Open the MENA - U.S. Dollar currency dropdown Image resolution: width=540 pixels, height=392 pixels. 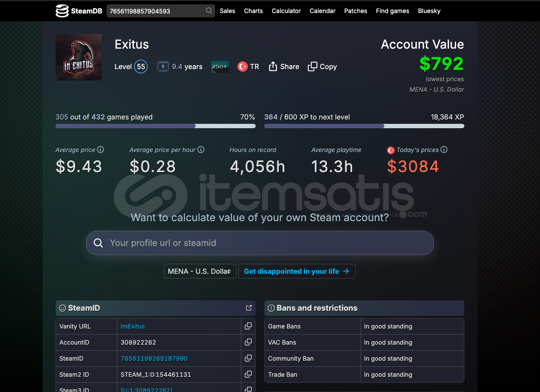pos(200,271)
